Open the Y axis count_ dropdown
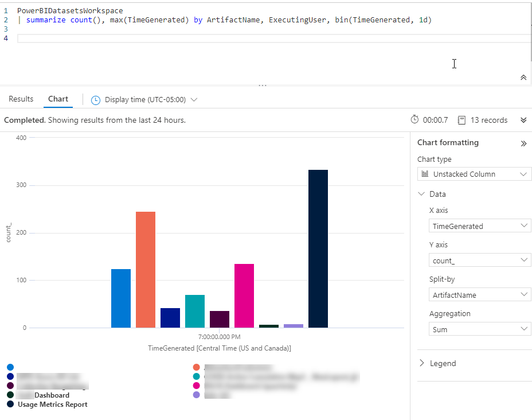The image size is (532, 420). click(x=480, y=260)
